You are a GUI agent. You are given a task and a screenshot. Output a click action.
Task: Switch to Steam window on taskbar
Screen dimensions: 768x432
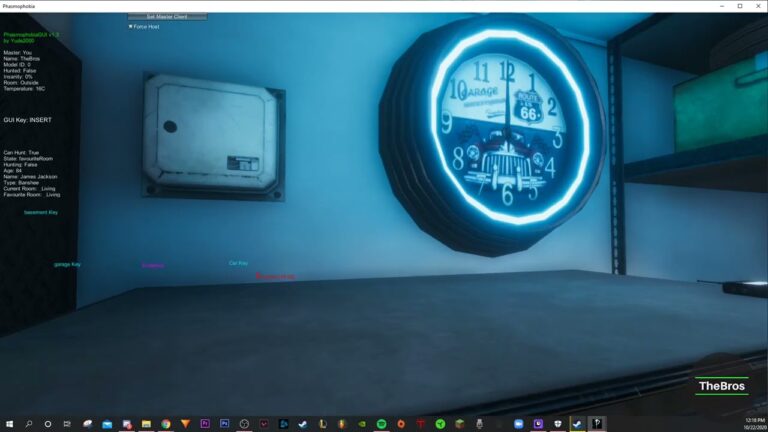click(577, 424)
